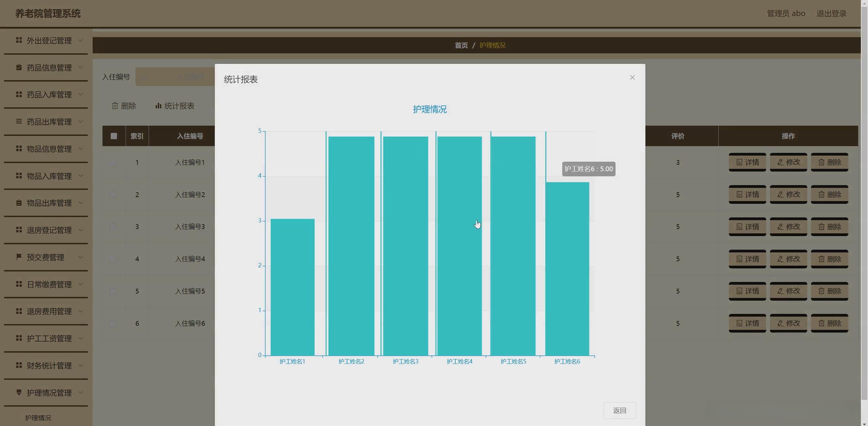Click the trophy icon beside 护理情况管理

tap(19, 392)
